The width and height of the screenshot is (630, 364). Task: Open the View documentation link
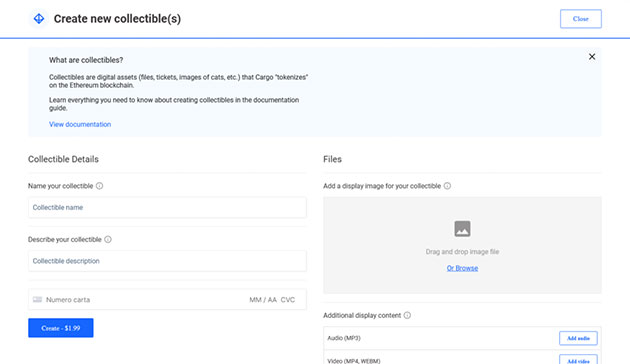click(80, 125)
